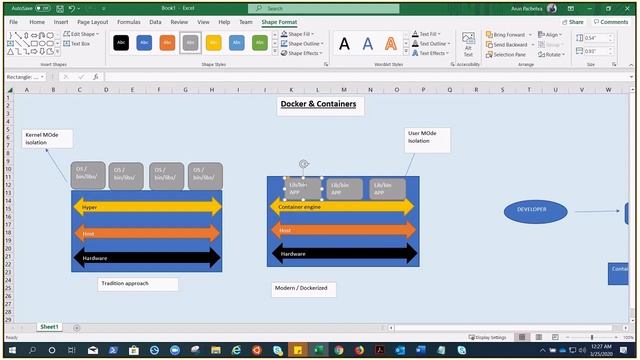Click the Select All corner triangle
The height and width of the screenshot is (360, 640).
coord(9,90)
